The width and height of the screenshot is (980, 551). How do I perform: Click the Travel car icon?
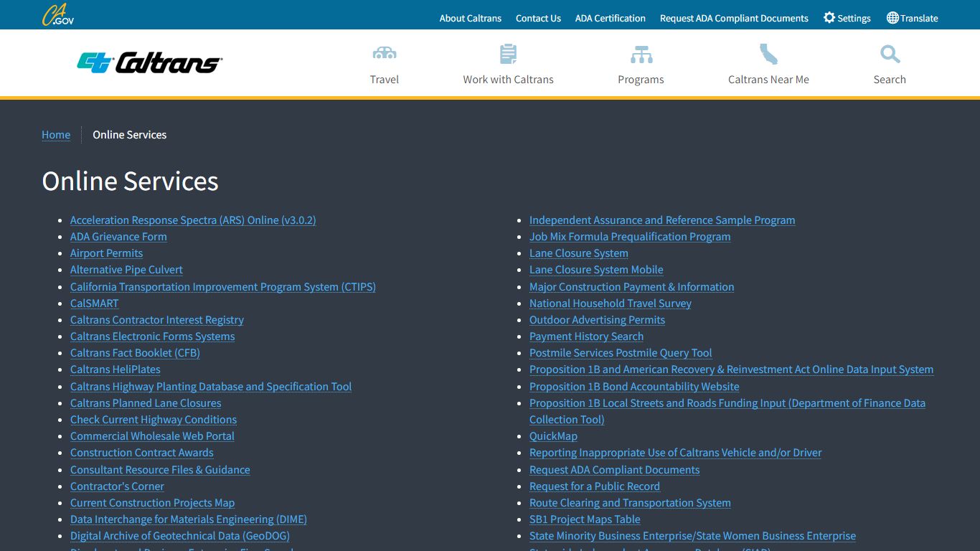tap(385, 54)
